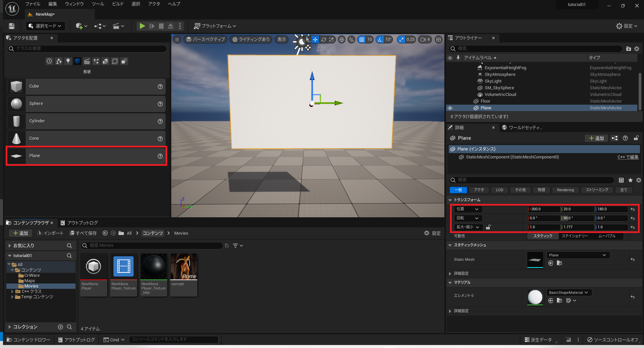Click the save floppy disk icon
Viewport: 644px width, 348px height.
[x=12, y=26]
